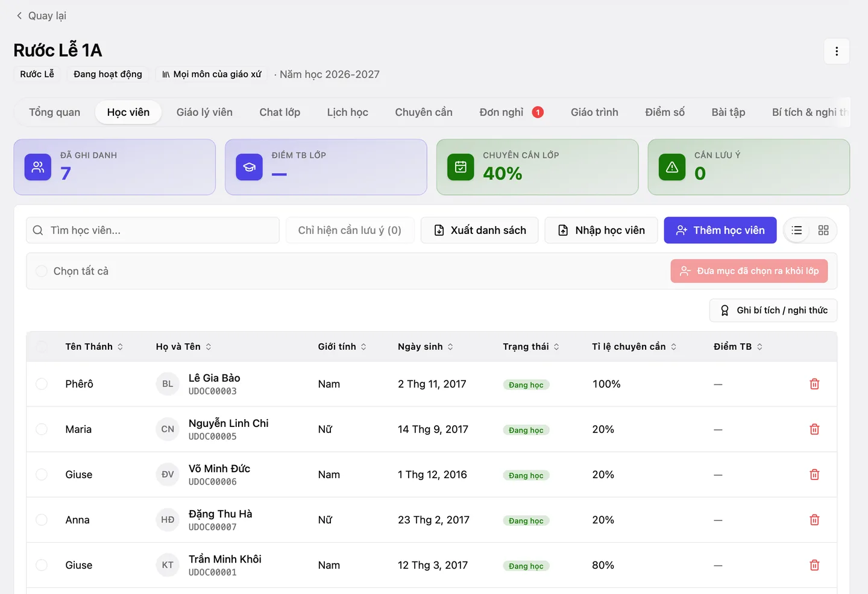Viewport: 868px width, 594px height.
Task: Tick checkbox for Anna row
Action: pos(42,520)
